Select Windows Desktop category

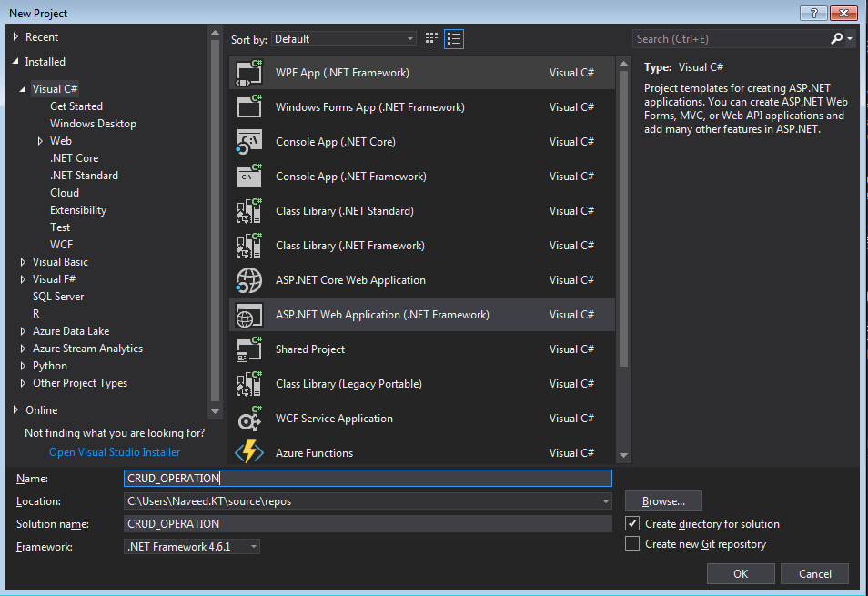(x=93, y=124)
